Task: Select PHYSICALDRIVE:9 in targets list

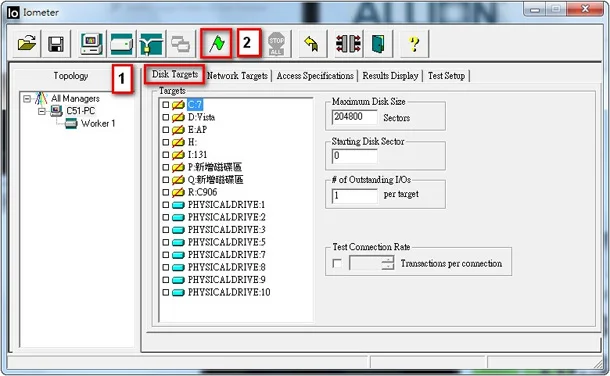Action: tap(227, 280)
